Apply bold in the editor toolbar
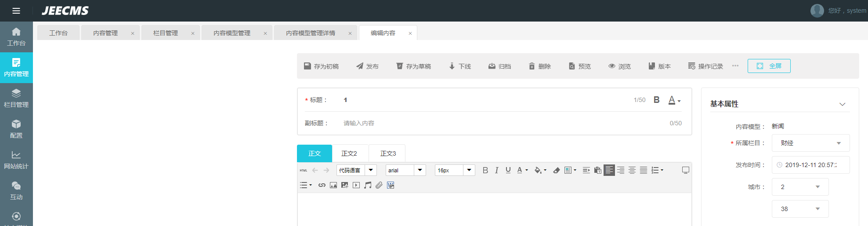Viewport: 868px width, 226px height. tap(485, 170)
